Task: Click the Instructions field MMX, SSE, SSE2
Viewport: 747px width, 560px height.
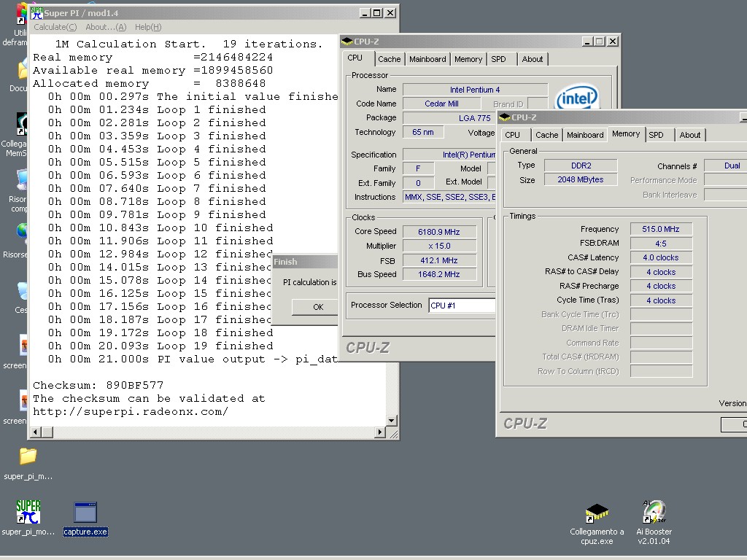Action: coord(449,197)
